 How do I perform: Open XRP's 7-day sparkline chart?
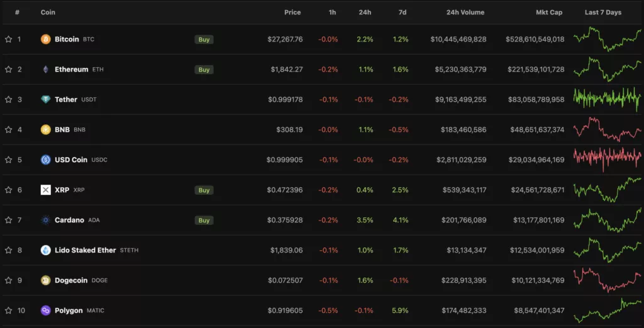pos(608,190)
